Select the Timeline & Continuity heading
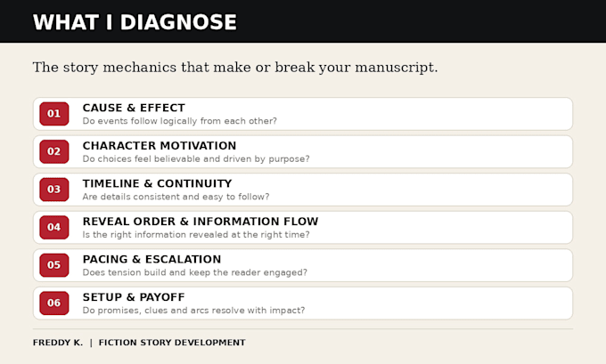The image size is (606, 364). coord(158,183)
